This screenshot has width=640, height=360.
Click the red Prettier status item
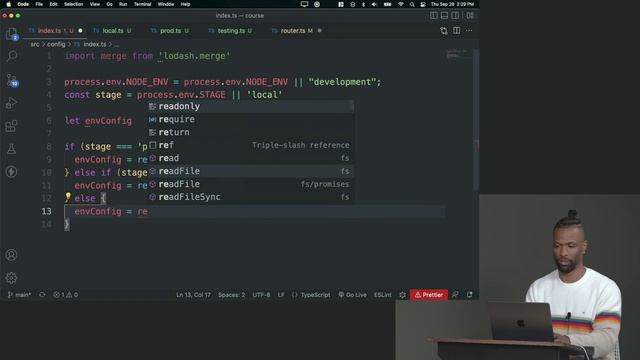(x=429, y=295)
